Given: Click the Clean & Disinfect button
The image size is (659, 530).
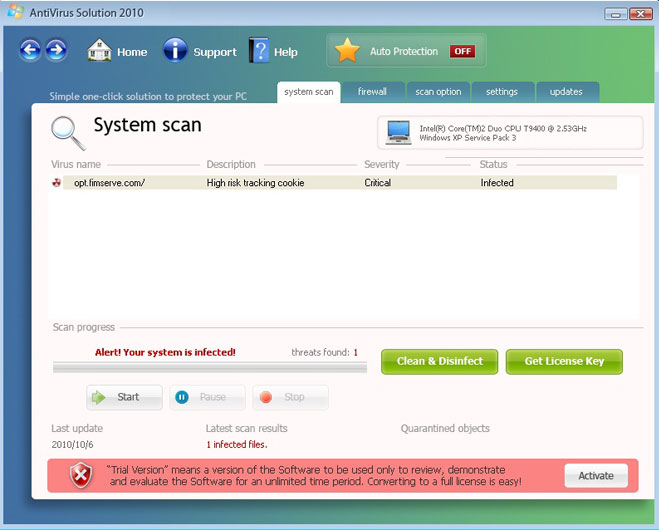Looking at the screenshot, I should [x=440, y=361].
